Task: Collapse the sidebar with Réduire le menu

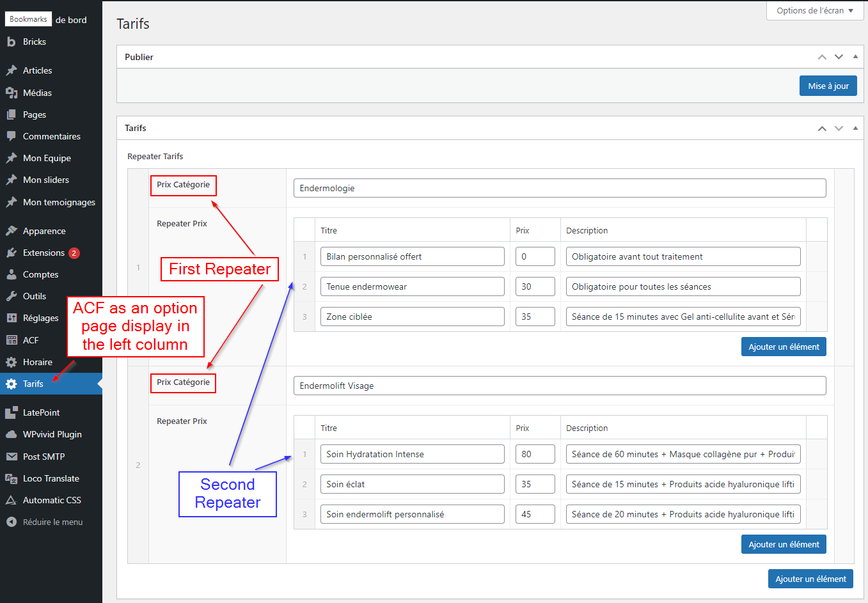Action: [x=45, y=522]
